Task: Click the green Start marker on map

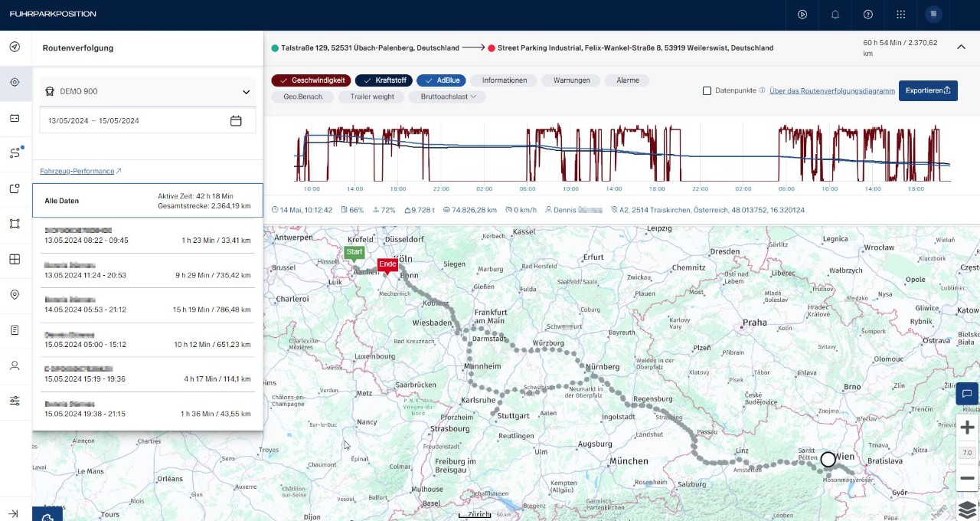Action: click(x=354, y=254)
